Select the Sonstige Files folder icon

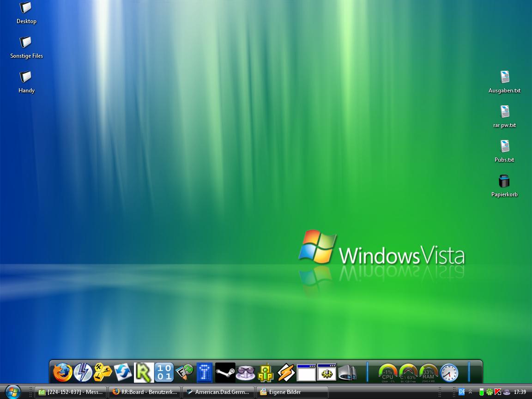[x=26, y=48]
